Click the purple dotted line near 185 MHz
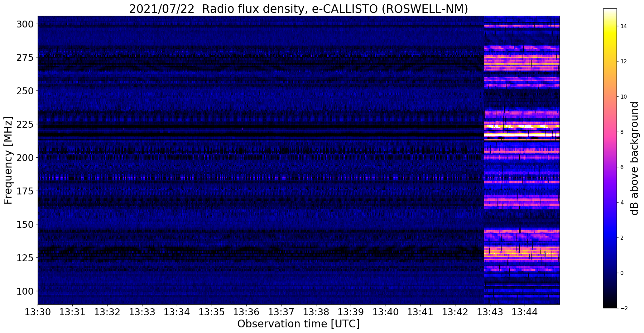This screenshot has width=644, height=333. coord(261,178)
